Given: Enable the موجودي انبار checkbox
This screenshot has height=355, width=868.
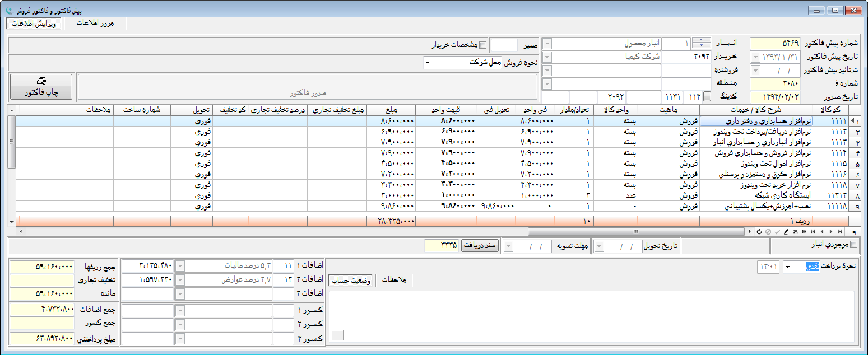Looking at the screenshot, I should point(853,245).
